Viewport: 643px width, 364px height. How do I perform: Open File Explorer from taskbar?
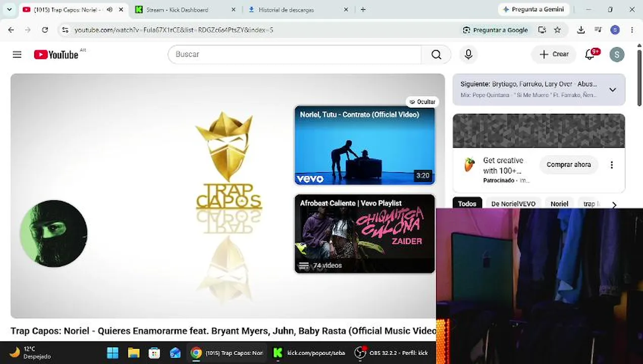pos(133,353)
